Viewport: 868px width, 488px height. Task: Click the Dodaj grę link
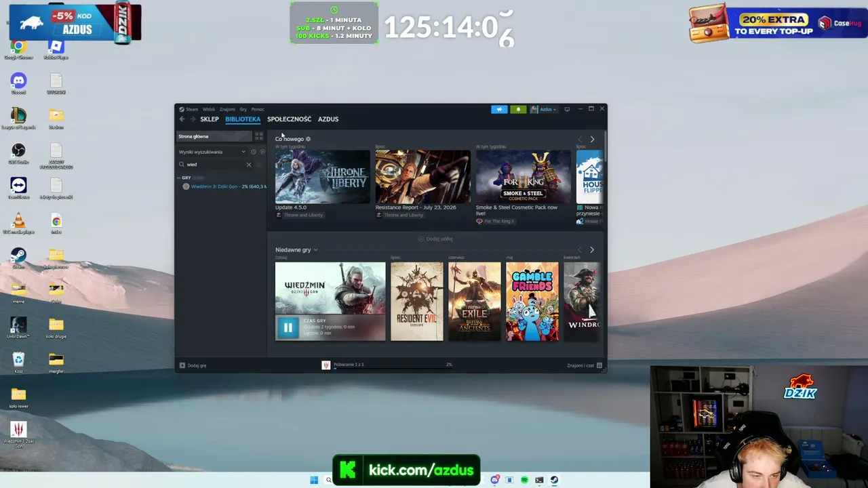pyautogui.click(x=197, y=365)
